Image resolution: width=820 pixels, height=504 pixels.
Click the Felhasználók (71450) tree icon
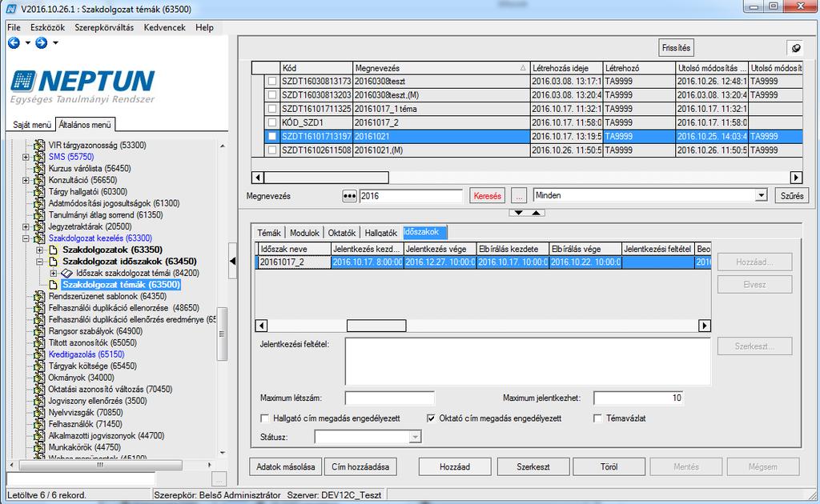(39, 424)
